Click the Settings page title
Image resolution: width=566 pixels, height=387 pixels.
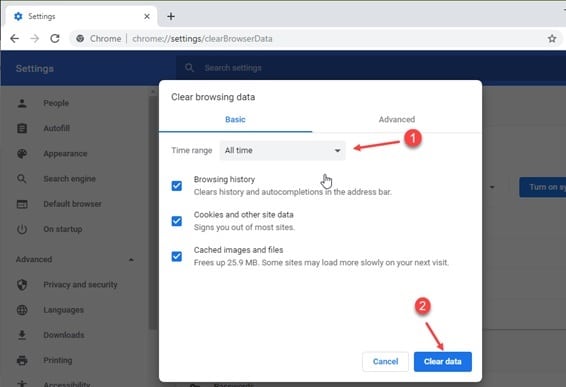click(x=35, y=68)
